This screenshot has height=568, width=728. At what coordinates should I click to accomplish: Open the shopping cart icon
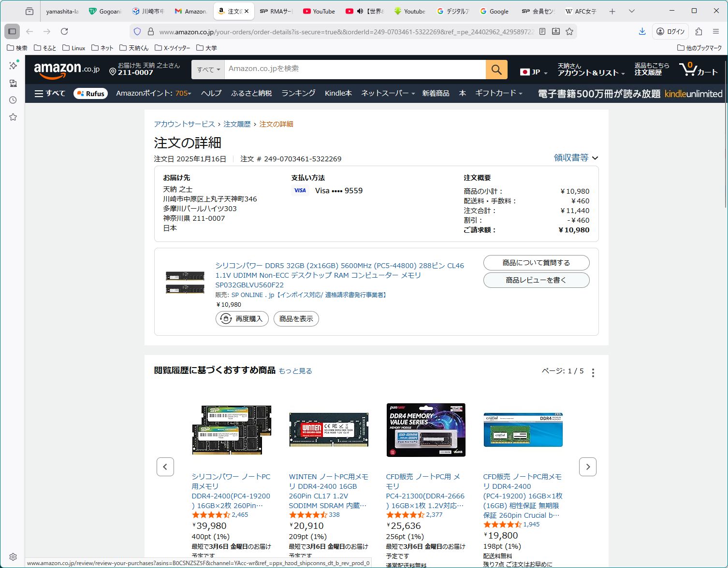[x=698, y=70]
